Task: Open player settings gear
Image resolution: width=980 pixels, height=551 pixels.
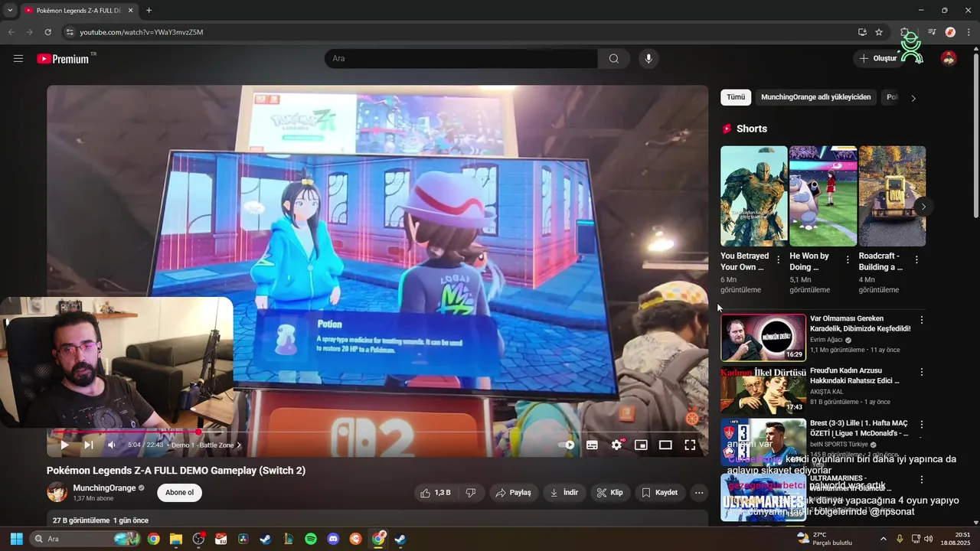Action: (x=617, y=445)
